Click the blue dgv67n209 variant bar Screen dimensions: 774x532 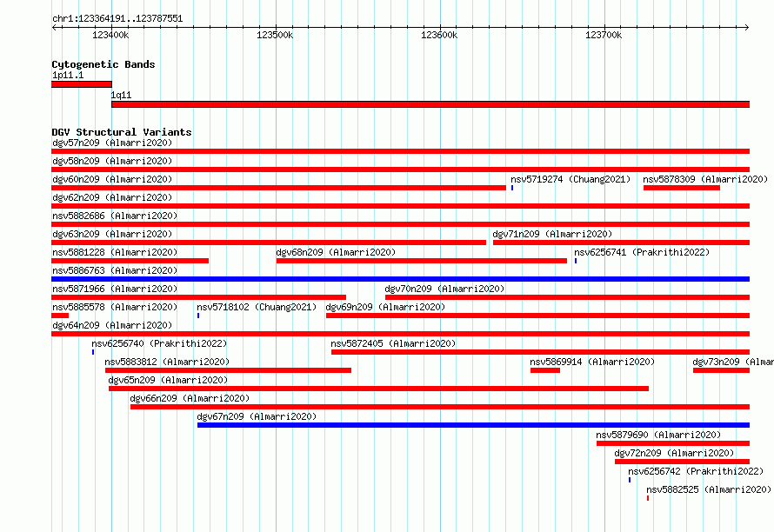473,425
